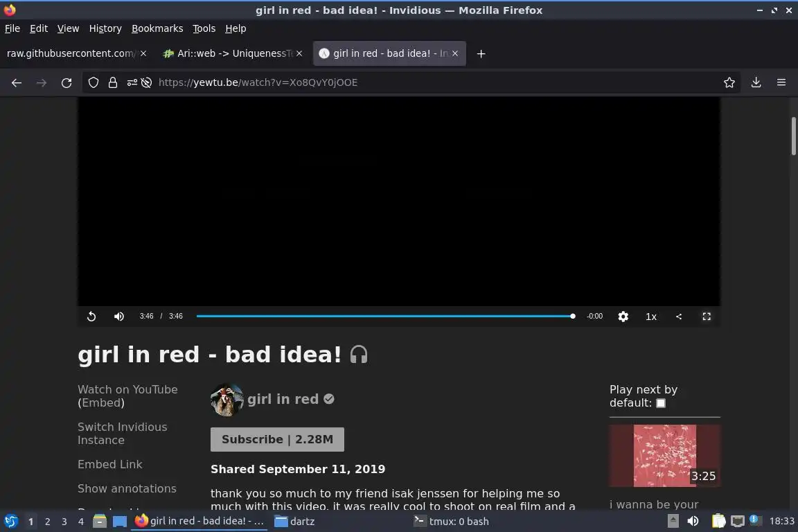Open the girl in red channel avatar
The image size is (798, 532).
click(227, 400)
